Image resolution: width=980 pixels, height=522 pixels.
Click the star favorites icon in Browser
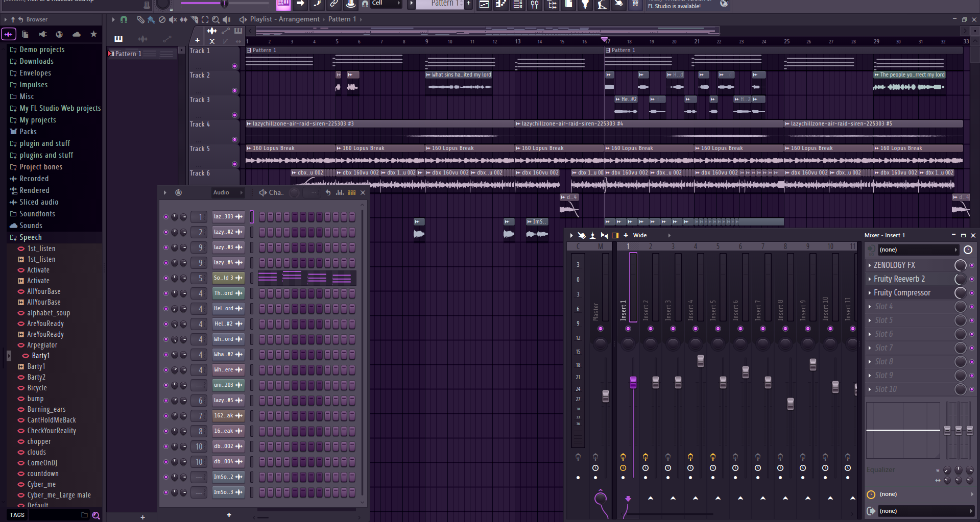click(x=93, y=34)
